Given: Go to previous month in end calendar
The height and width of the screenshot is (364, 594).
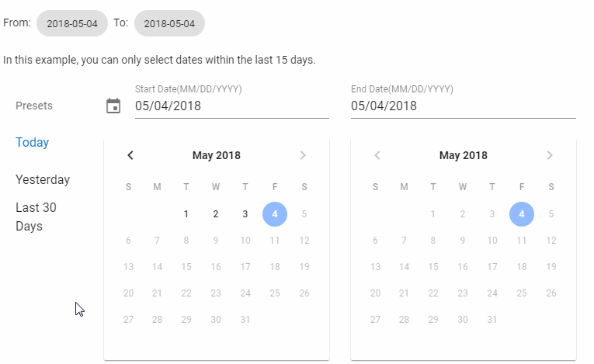Looking at the screenshot, I should (377, 155).
